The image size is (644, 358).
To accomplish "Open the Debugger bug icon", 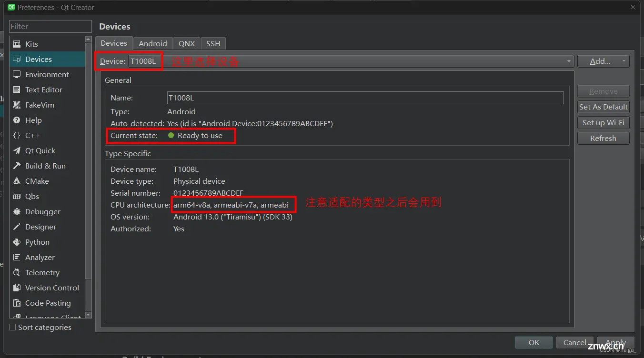I will pyautogui.click(x=17, y=211).
